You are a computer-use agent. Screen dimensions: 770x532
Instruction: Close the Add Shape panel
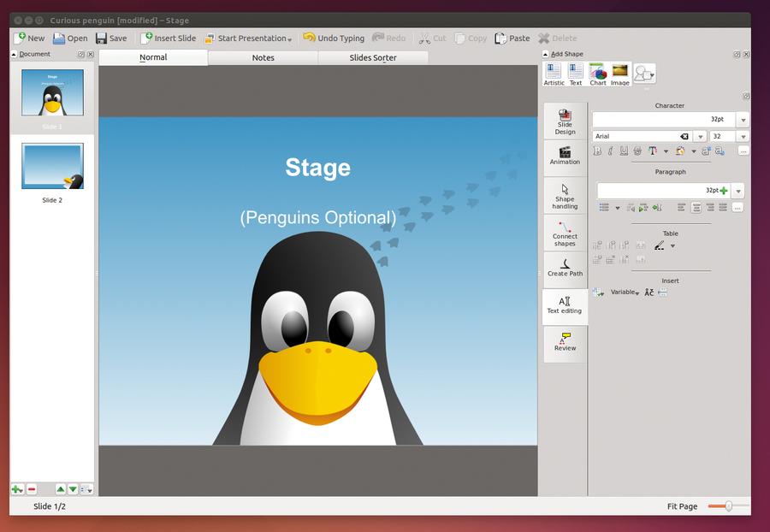pos(746,54)
